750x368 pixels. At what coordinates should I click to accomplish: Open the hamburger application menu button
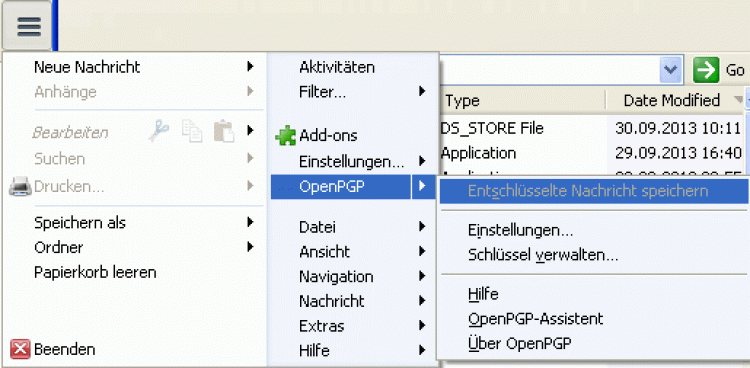(x=28, y=26)
